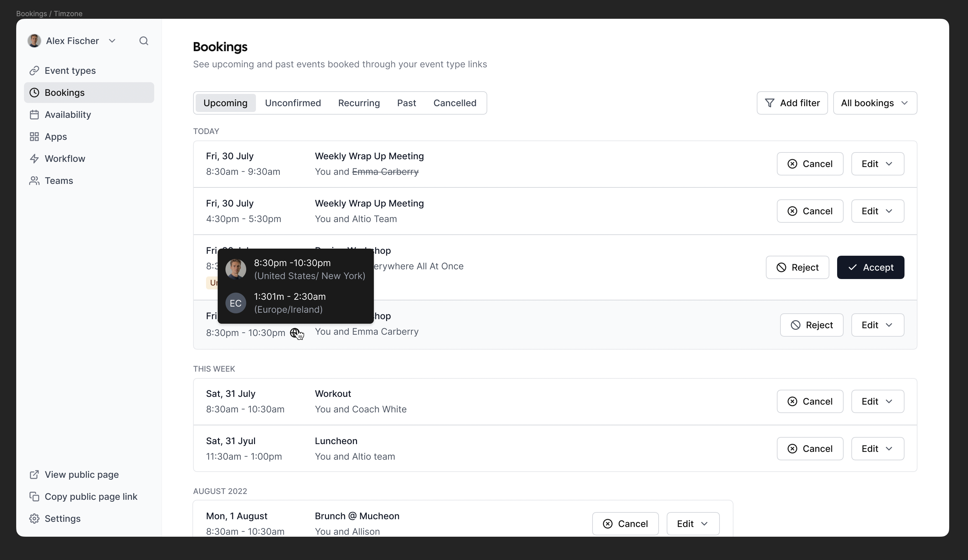The height and width of the screenshot is (560, 968).
Task: Switch to the Past tab
Action: click(x=407, y=103)
